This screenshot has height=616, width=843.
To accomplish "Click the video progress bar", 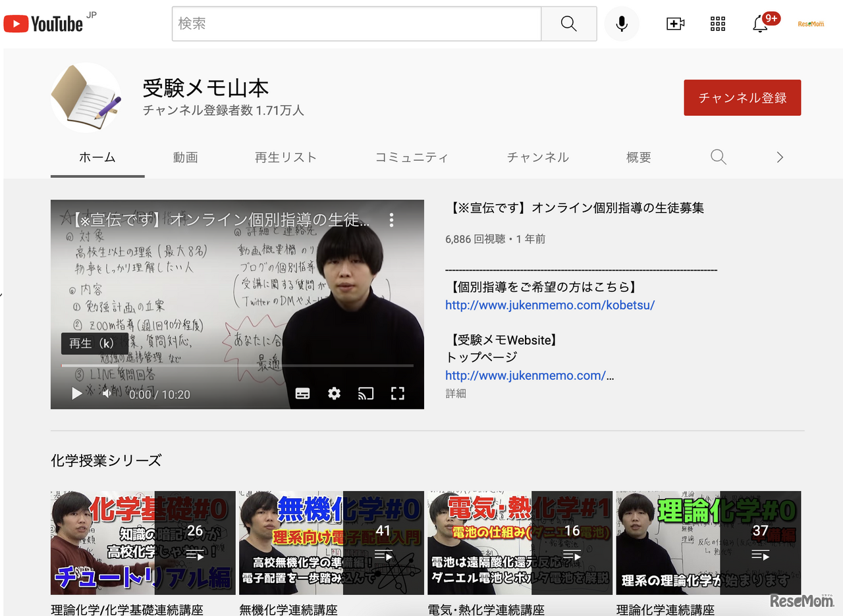I will point(237,365).
